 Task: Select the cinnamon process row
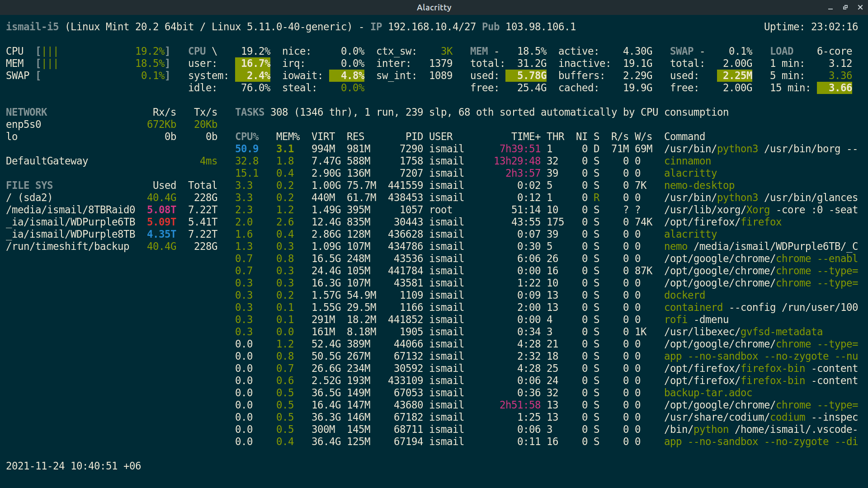(688, 161)
